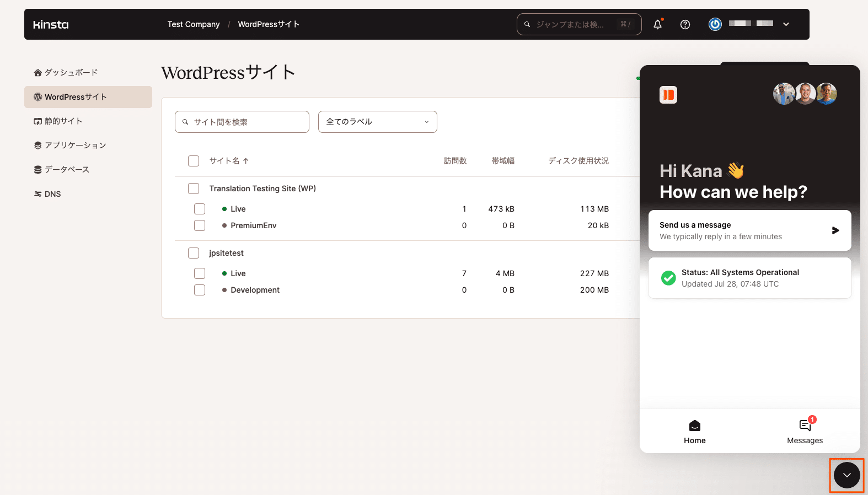Viewport: 868px width, 495px height.
Task: Check the Development environment checkbox
Action: pos(200,290)
